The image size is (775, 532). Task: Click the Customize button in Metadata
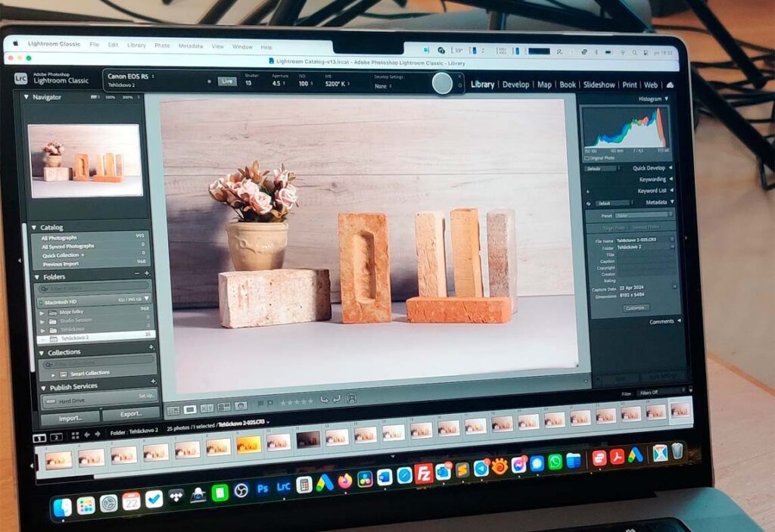(x=636, y=307)
